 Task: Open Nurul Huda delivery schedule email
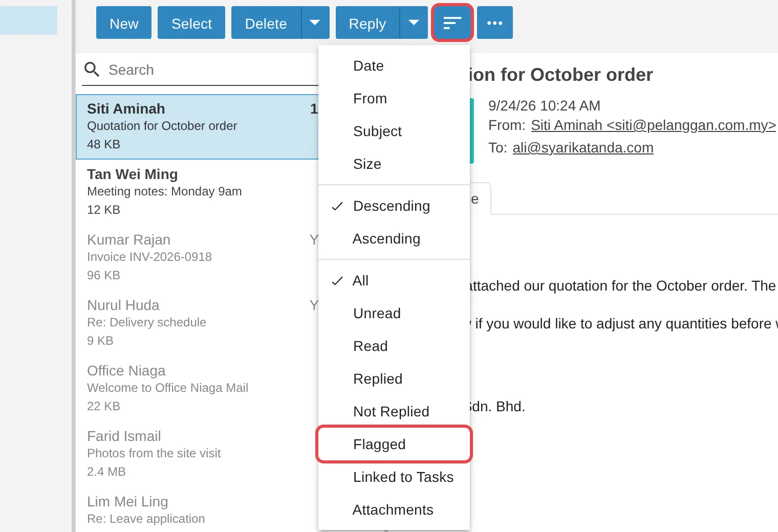pos(198,323)
